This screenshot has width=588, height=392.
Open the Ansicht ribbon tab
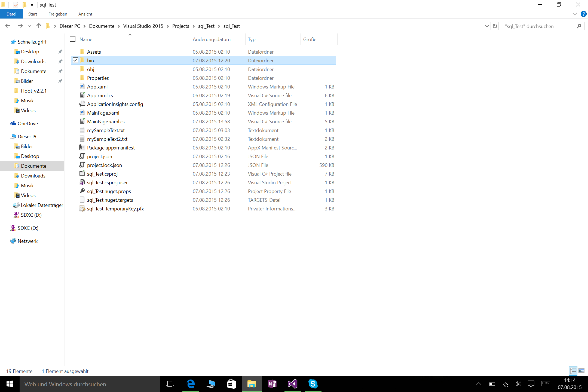pos(85,14)
